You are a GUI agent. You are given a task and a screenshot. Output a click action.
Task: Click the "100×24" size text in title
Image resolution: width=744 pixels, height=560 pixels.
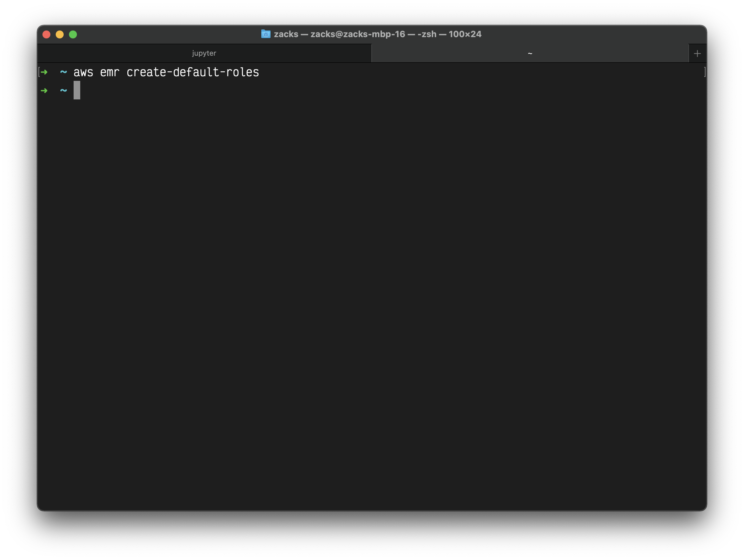click(465, 34)
